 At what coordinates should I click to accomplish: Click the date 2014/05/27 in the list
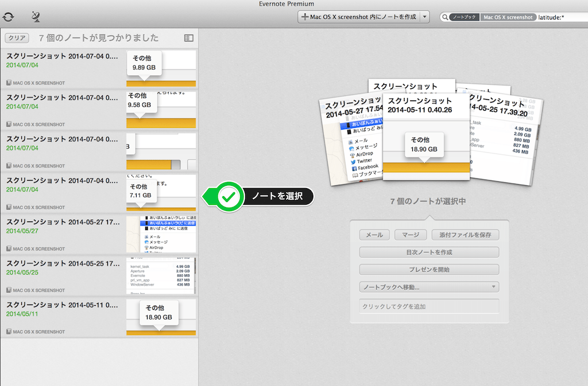pos(22,231)
